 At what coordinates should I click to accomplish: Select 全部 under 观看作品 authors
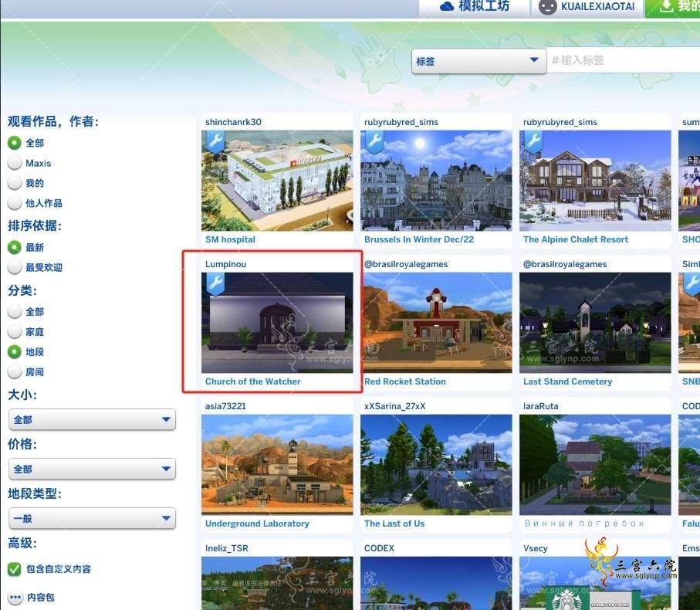coord(15,143)
